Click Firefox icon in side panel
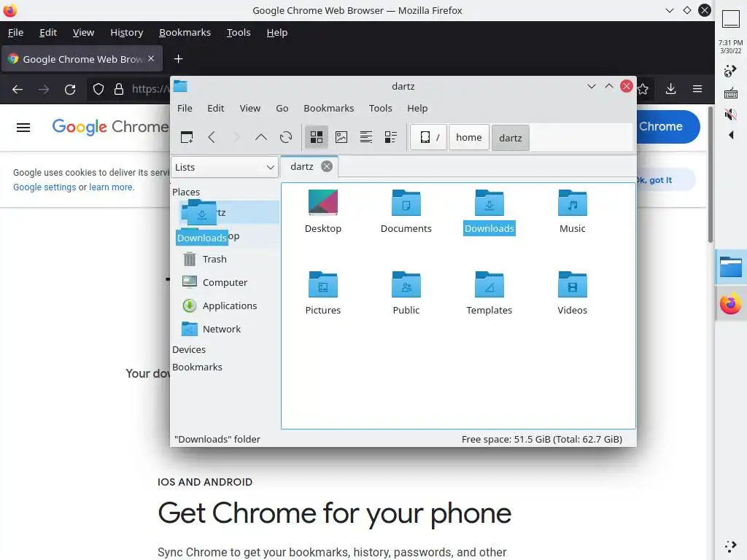The width and height of the screenshot is (747, 560). tap(731, 304)
